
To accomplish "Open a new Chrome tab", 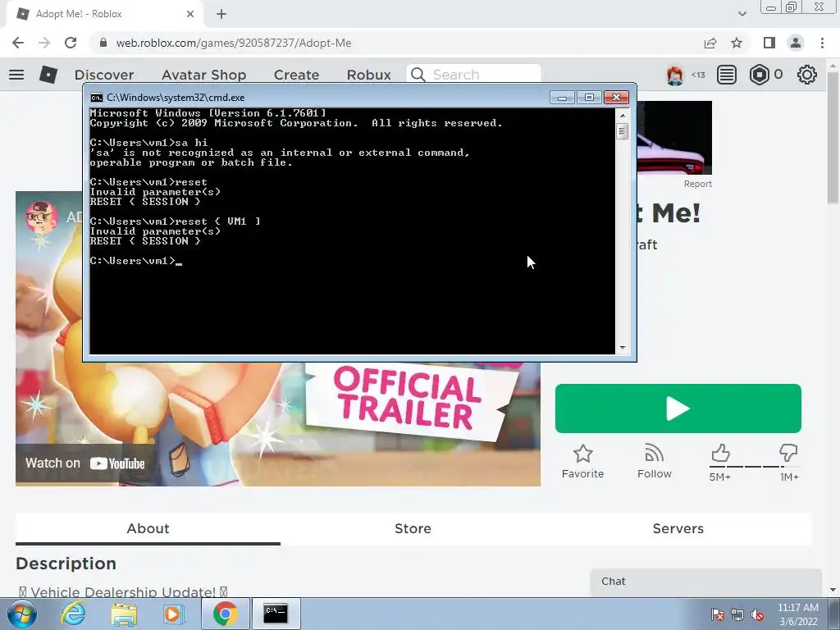I will click(221, 14).
